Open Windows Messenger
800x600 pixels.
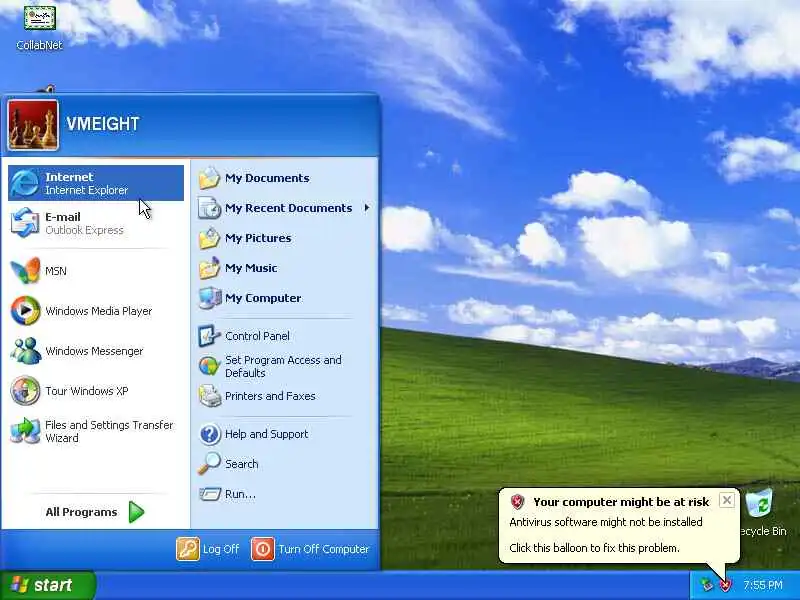click(96, 351)
